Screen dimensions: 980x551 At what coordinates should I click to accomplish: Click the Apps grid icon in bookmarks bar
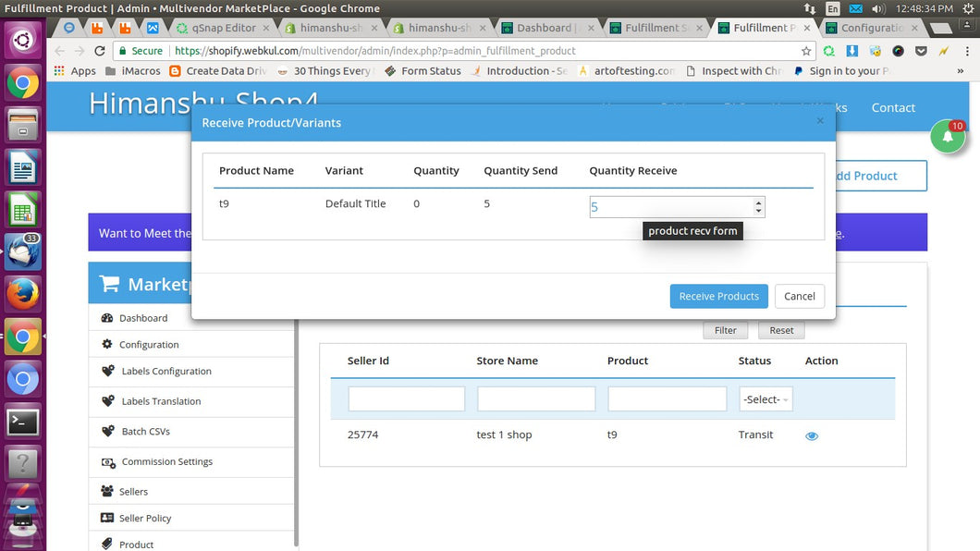(x=61, y=70)
